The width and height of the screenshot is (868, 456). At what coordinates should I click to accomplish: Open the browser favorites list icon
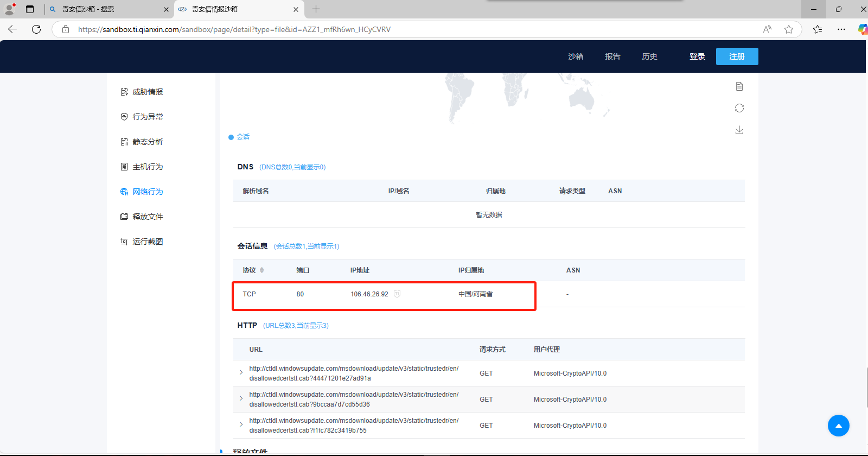click(818, 29)
